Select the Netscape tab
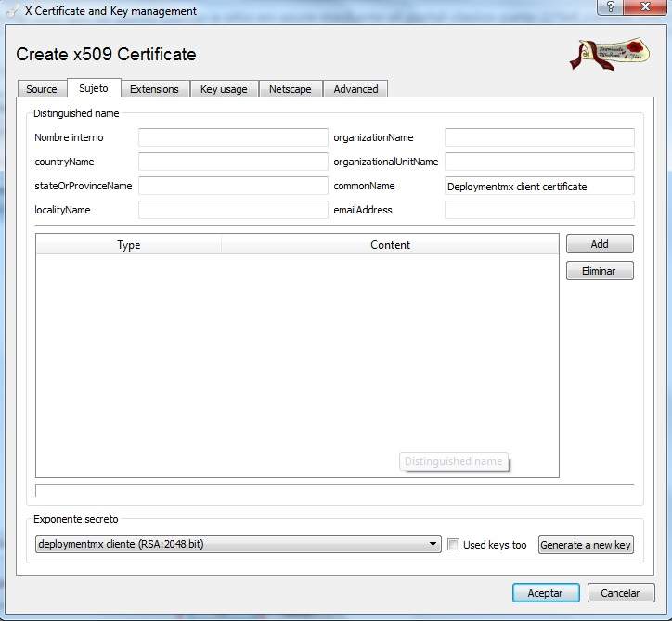The image size is (672, 621). click(290, 89)
